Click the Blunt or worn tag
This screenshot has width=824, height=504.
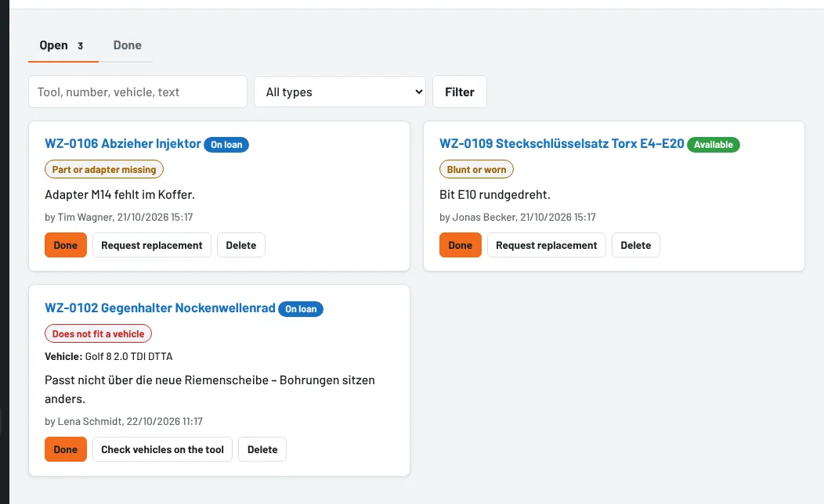(x=476, y=169)
